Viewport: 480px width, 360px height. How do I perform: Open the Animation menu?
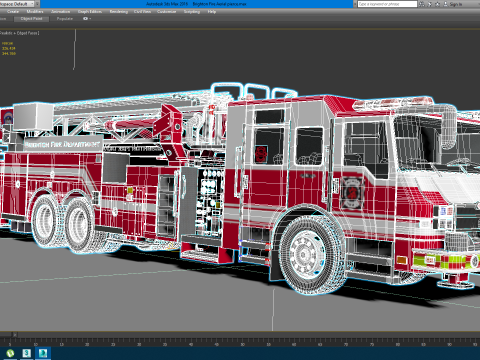point(61,12)
